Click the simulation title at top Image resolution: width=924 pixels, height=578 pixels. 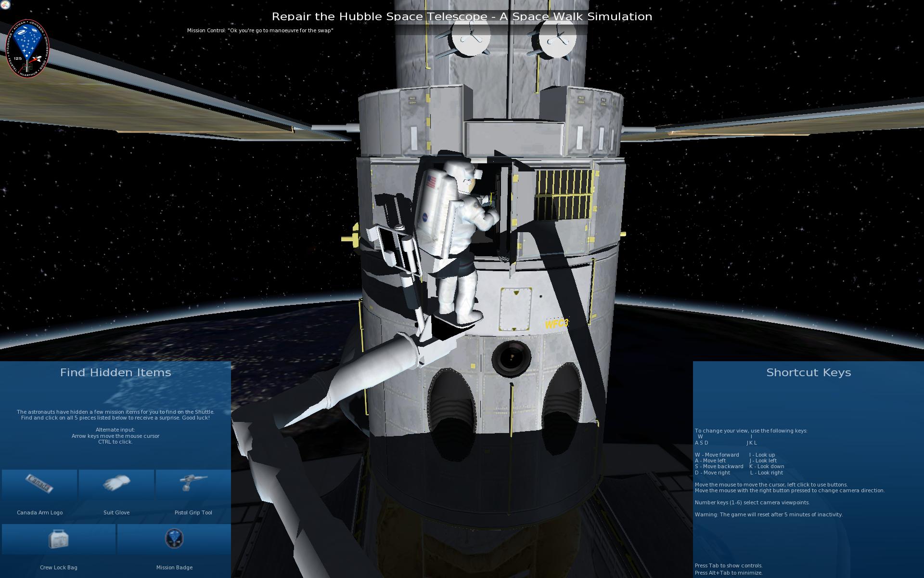(x=462, y=16)
